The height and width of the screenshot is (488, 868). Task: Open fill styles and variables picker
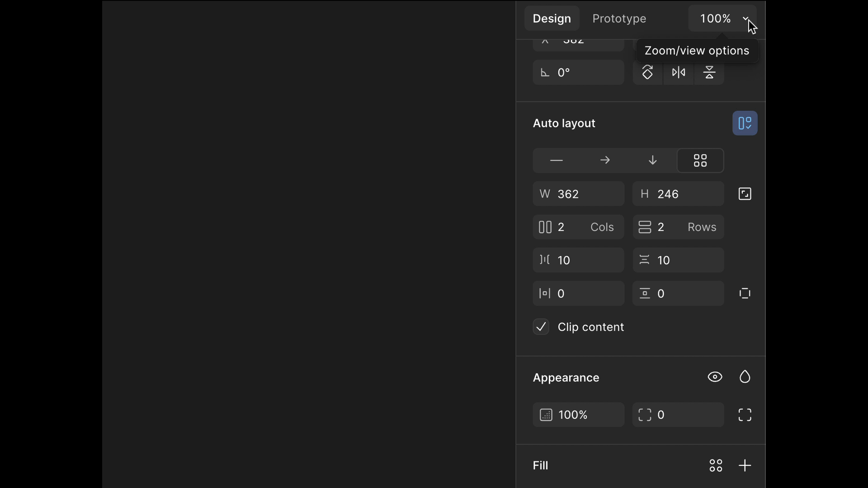click(x=716, y=465)
